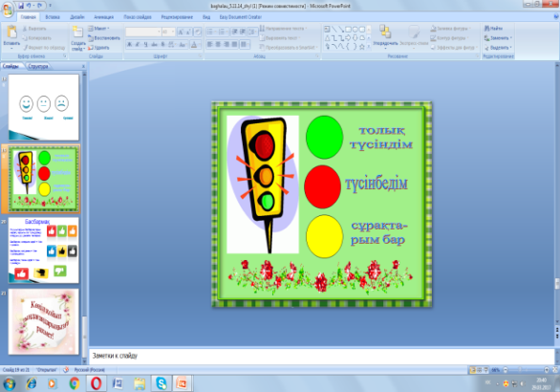Click the Office button in the top-left
The width and height of the screenshot is (560, 392).
pos(7,10)
